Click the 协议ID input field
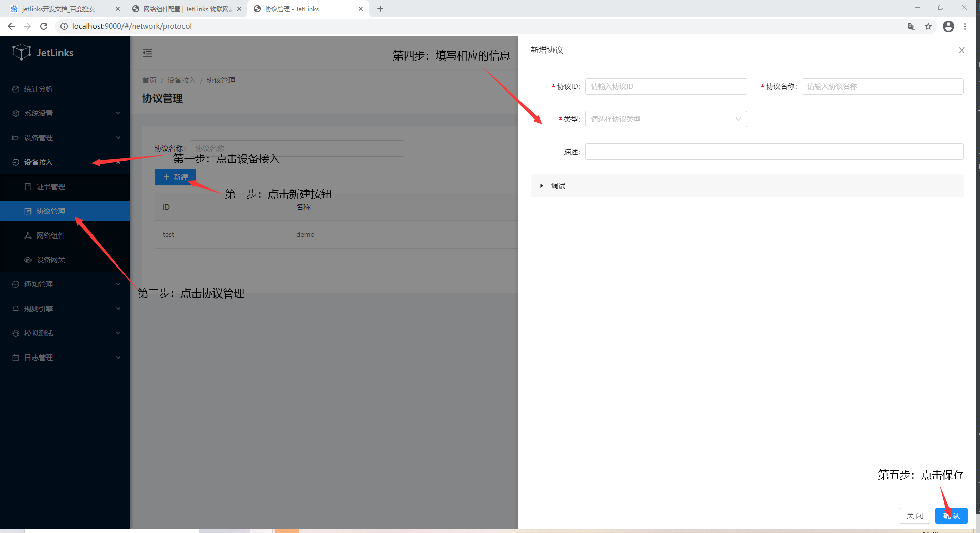The image size is (980, 533). point(665,86)
